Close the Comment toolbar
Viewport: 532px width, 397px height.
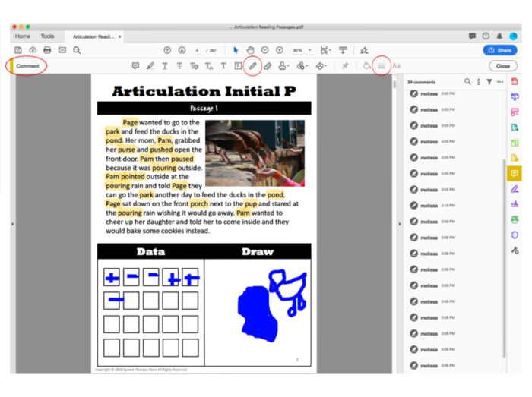tap(503, 66)
